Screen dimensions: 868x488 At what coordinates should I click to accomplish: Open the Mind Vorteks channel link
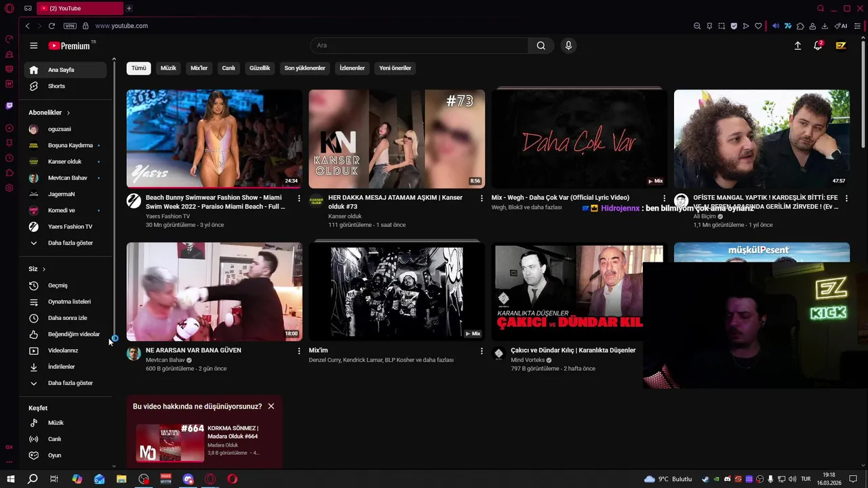pyautogui.click(x=528, y=360)
